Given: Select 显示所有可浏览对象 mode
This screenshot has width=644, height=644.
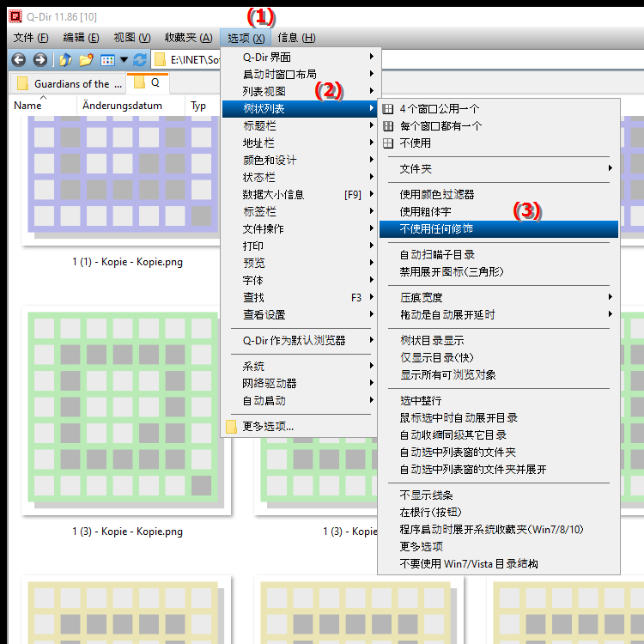Looking at the screenshot, I should [x=499, y=375].
